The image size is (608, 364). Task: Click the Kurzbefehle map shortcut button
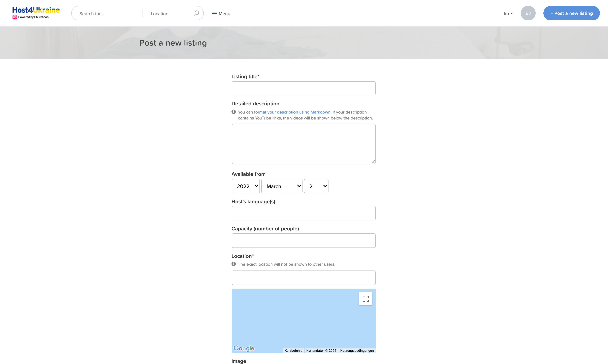coord(293,350)
